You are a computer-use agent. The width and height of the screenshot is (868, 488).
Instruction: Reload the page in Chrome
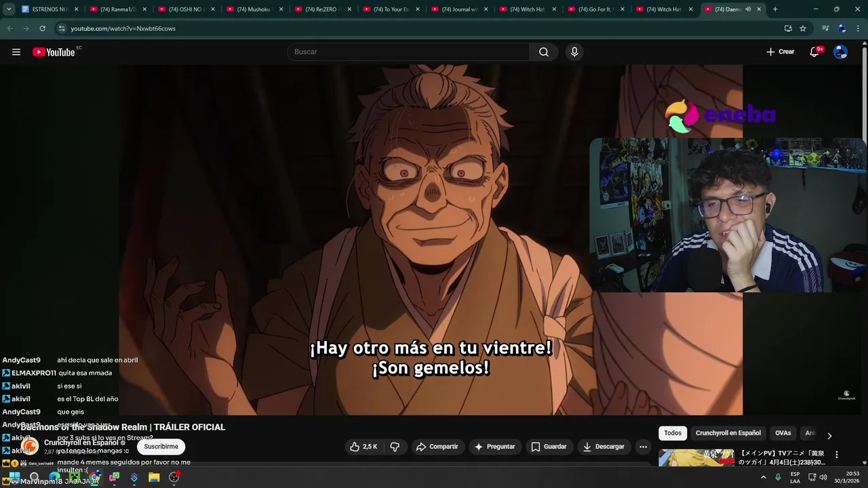tap(42, 28)
